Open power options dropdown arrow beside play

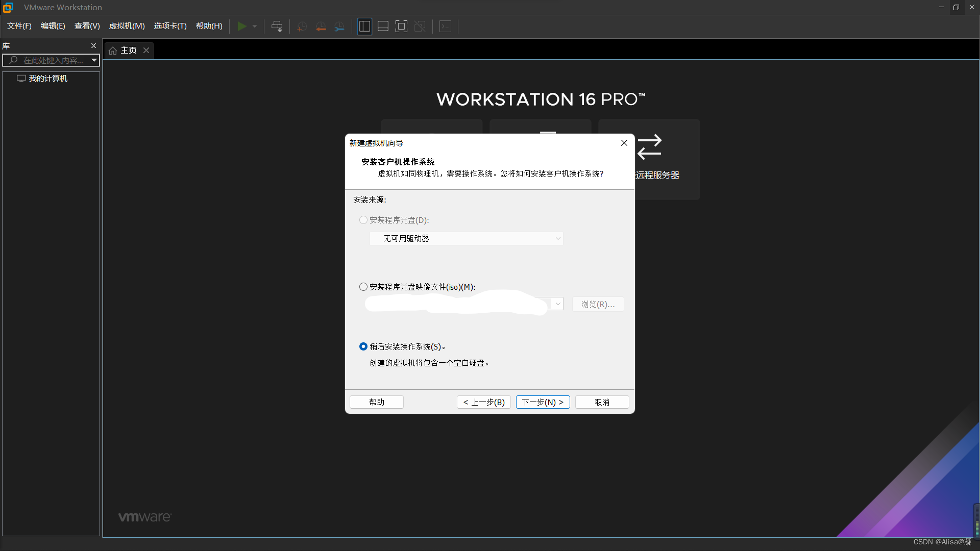pos(255,26)
